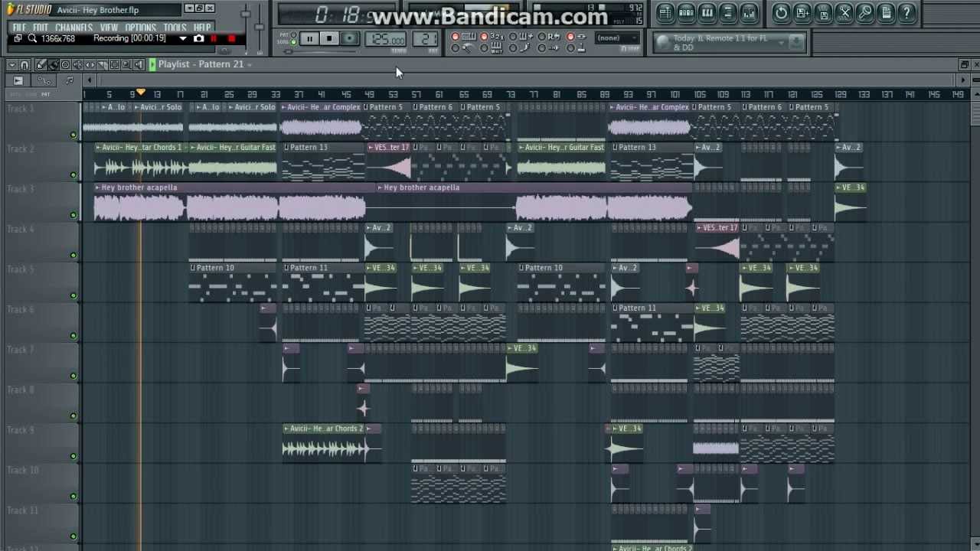Open the Playlist - Pattern 21 selector
The height and width of the screenshot is (551, 980).
[204, 64]
